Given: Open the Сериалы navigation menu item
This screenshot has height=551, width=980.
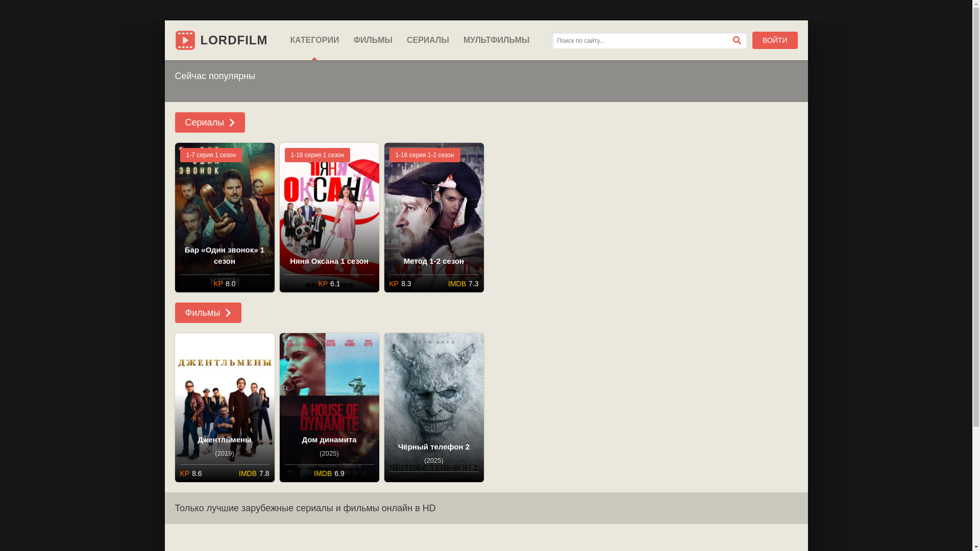Looking at the screenshot, I should coord(428,40).
